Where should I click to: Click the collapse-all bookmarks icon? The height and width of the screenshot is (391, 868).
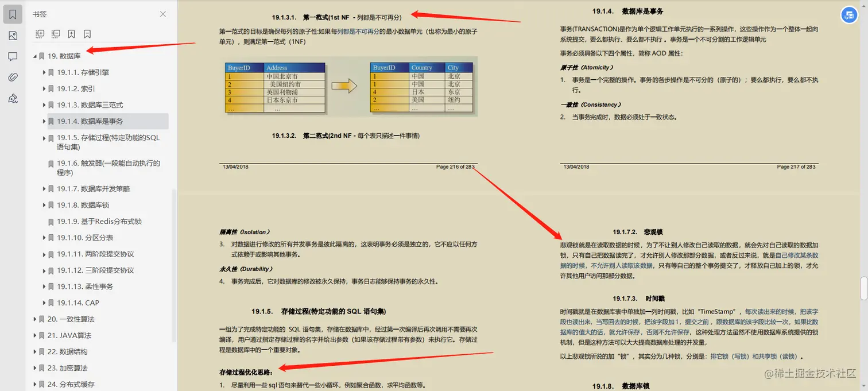[56, 34]
